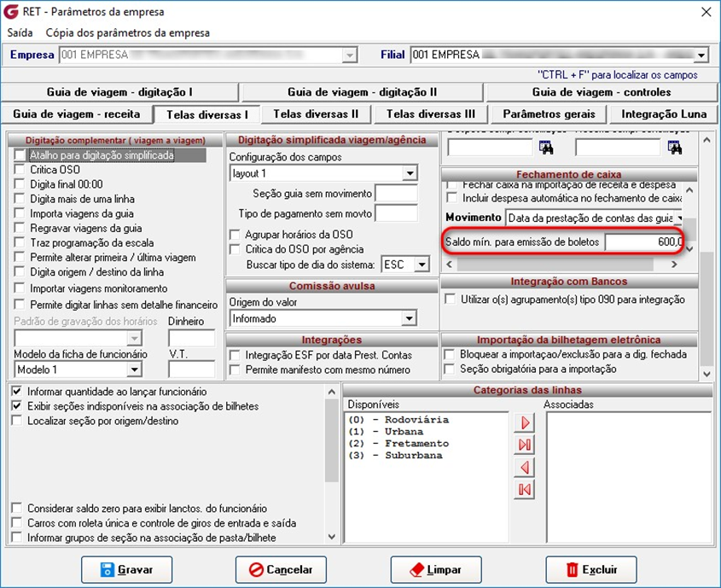Click Seção guia sem movimento input field
This screenshot has width=721, height=588.
pyautogui.click(x=397, y=193)
